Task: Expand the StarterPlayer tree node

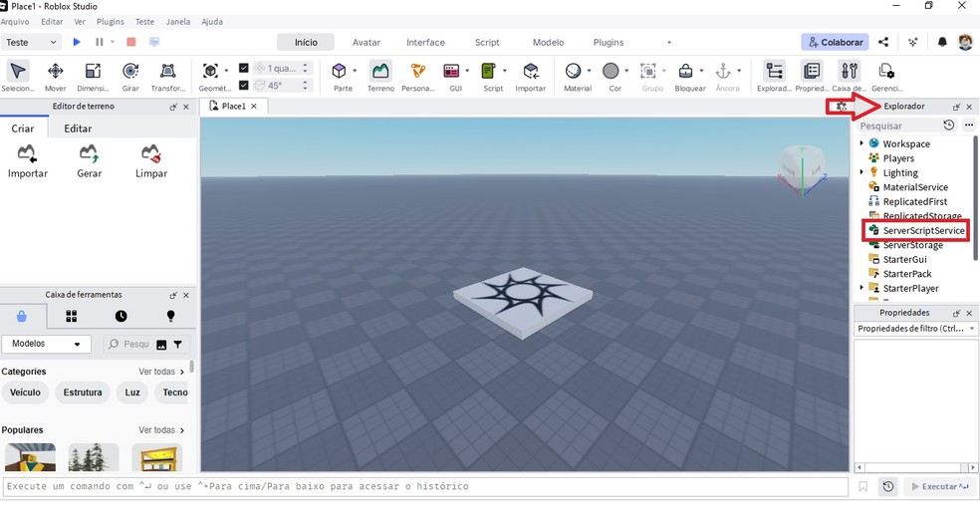Action: click(861, 288)
